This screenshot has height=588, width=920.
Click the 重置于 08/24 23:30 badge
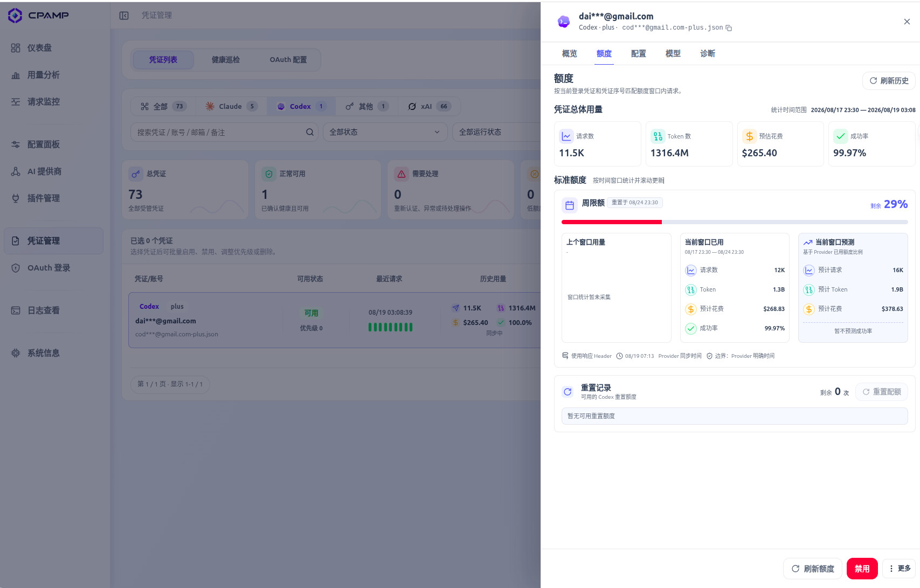[635, 203]
